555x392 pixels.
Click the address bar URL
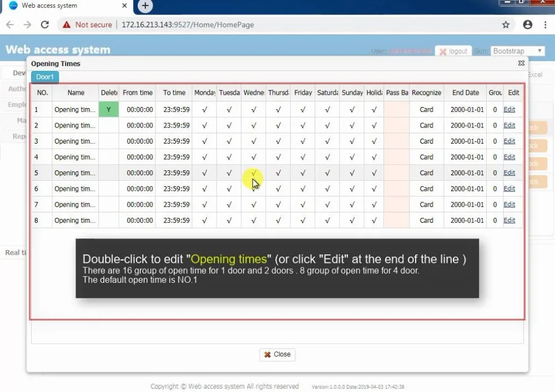pyautogui.click(x=188, y=25)
